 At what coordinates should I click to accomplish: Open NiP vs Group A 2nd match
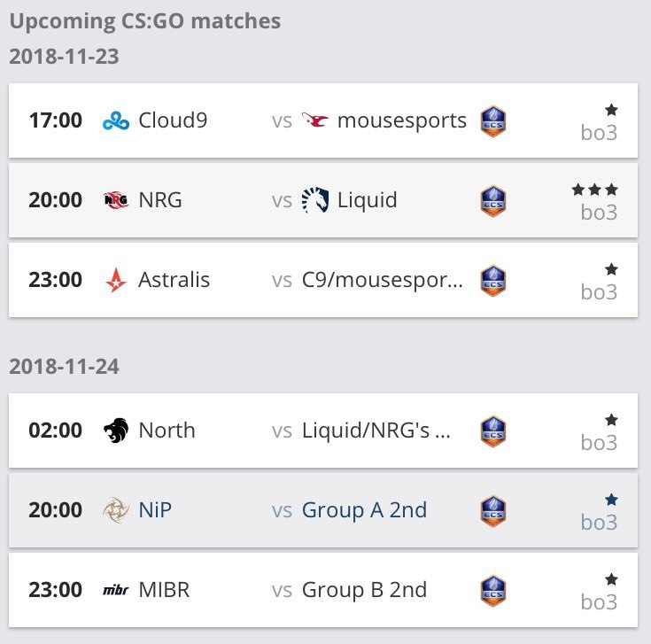pyautogui.click(x=323, y=510)
